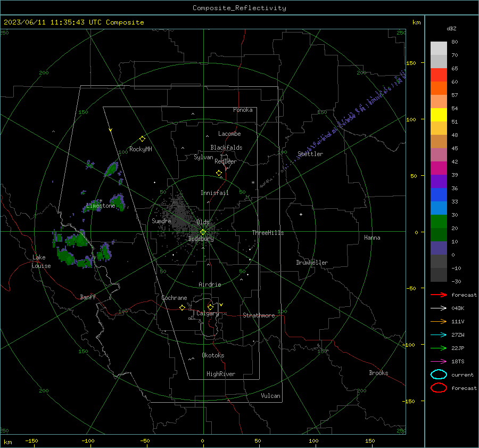Select red 60-65 dBZ color band

coord(439,75)
